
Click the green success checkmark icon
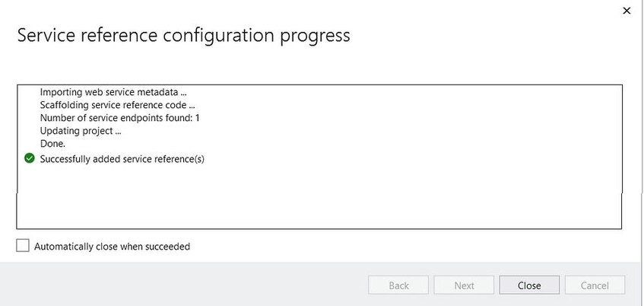(x=29, y=158)
